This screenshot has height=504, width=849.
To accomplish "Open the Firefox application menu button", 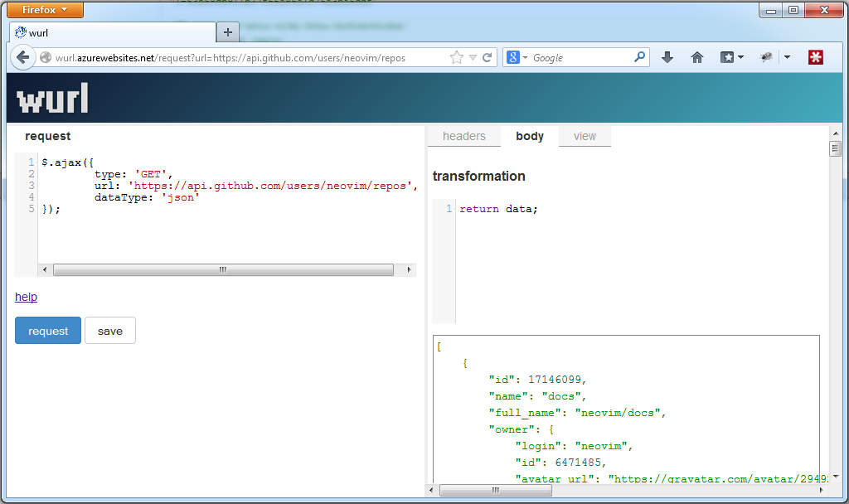I will coord(45,10).
